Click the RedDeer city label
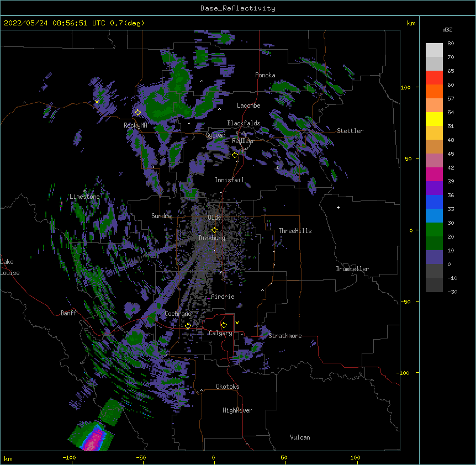Image resolution: width=476 pixels, height=465 pixels. pos(243,141)
